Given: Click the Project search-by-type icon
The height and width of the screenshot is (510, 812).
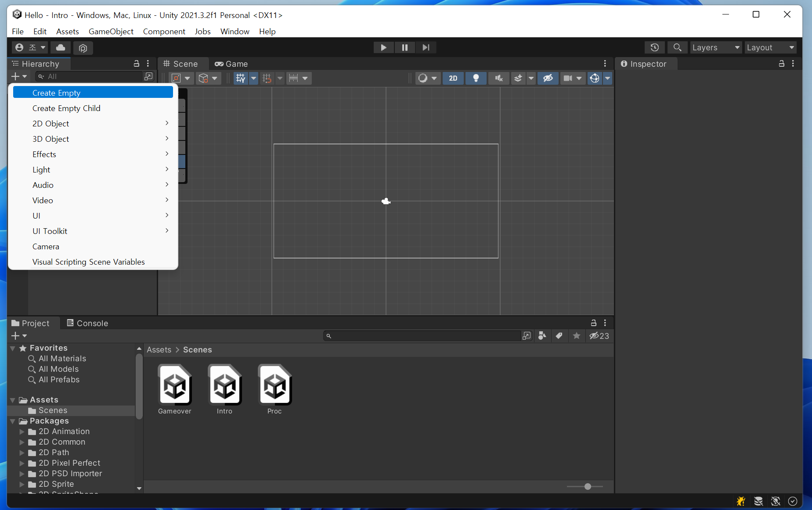Looking at the screenshot, I should pos(542,336).
